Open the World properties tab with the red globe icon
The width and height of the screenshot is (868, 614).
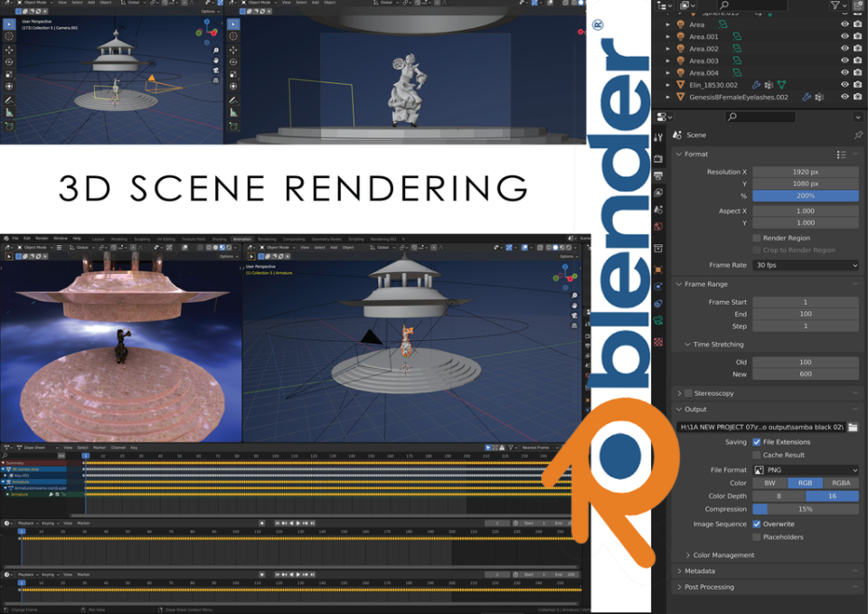[658, 226]
